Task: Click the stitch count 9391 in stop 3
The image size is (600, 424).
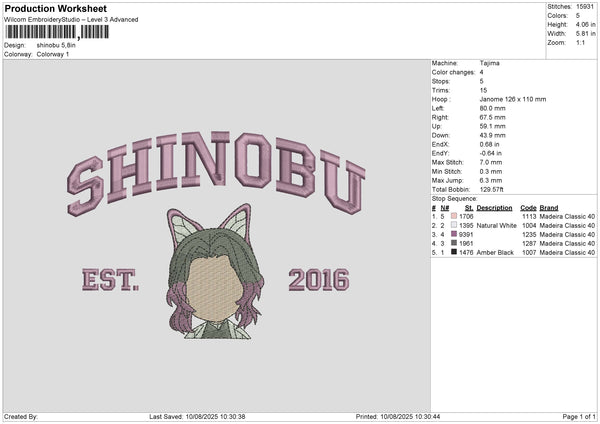Action: click(x=466, y=235)
